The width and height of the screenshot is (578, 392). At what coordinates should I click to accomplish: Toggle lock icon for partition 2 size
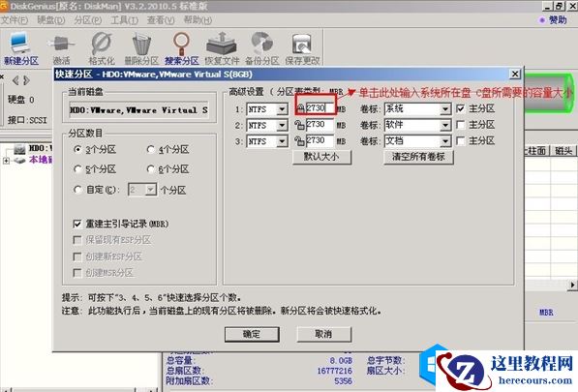click(299, 125)
